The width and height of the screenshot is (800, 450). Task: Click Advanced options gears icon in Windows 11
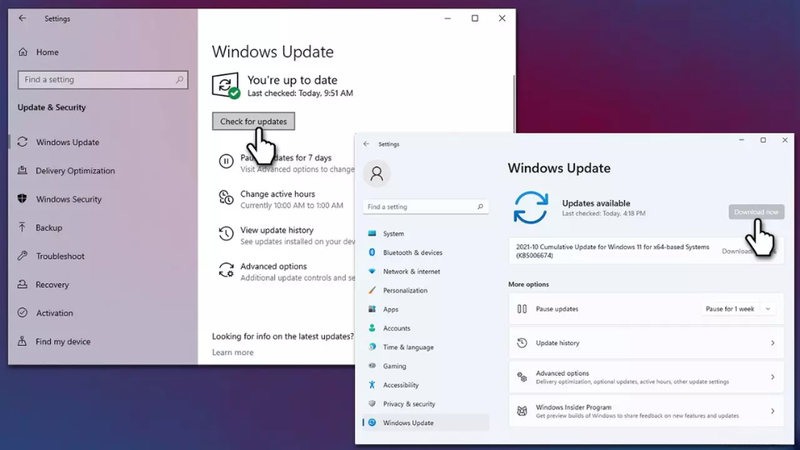522,377
